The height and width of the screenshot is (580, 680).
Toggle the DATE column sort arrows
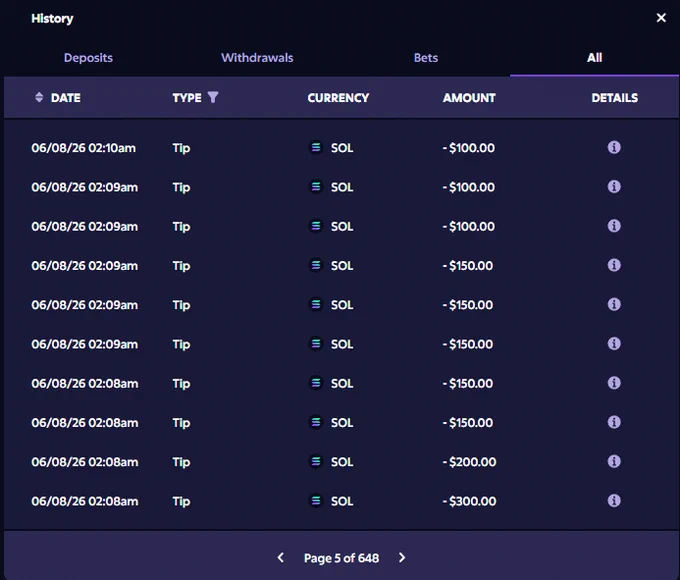[x=39, y=97]
